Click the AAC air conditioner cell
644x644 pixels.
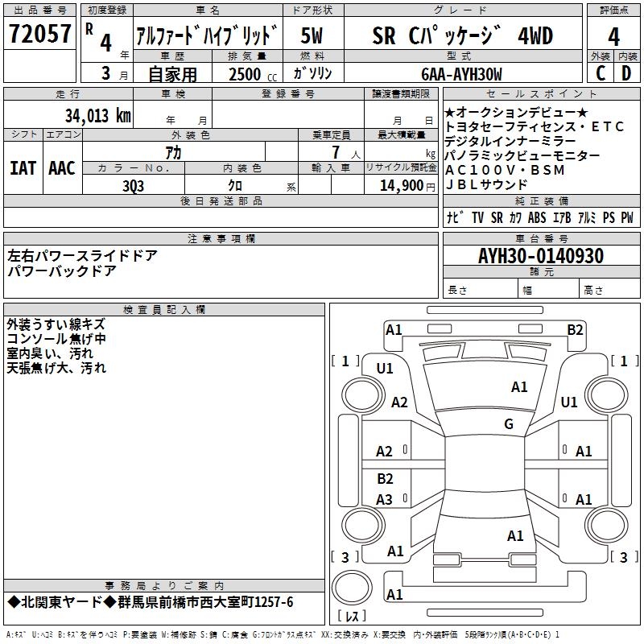tap(62, 167)
